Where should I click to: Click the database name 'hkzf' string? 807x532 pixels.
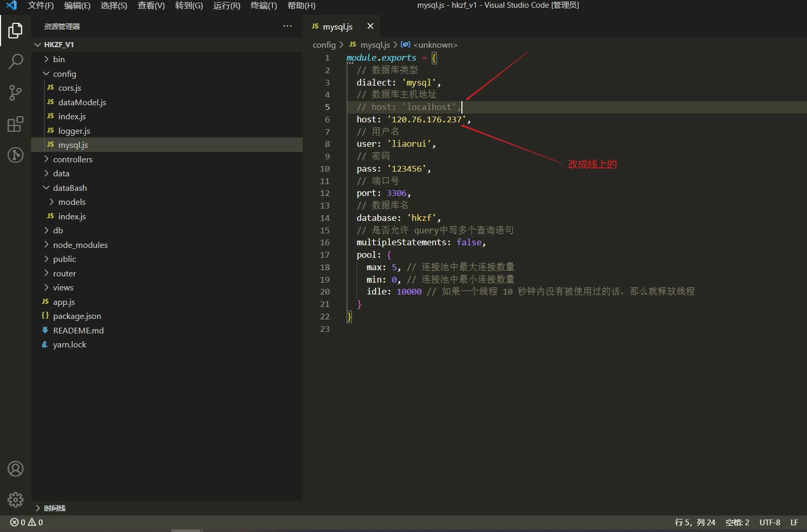tap(421, 218)
